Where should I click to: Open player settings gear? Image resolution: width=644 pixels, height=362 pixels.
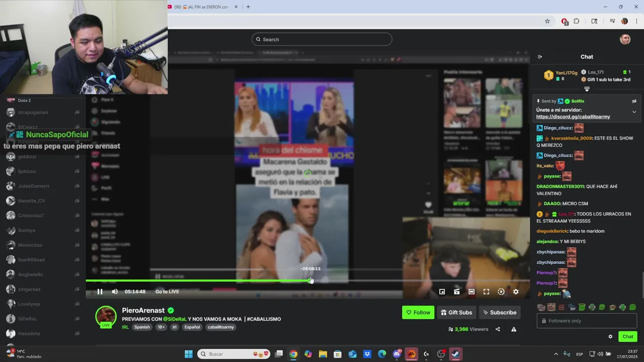tap(516, 292)
